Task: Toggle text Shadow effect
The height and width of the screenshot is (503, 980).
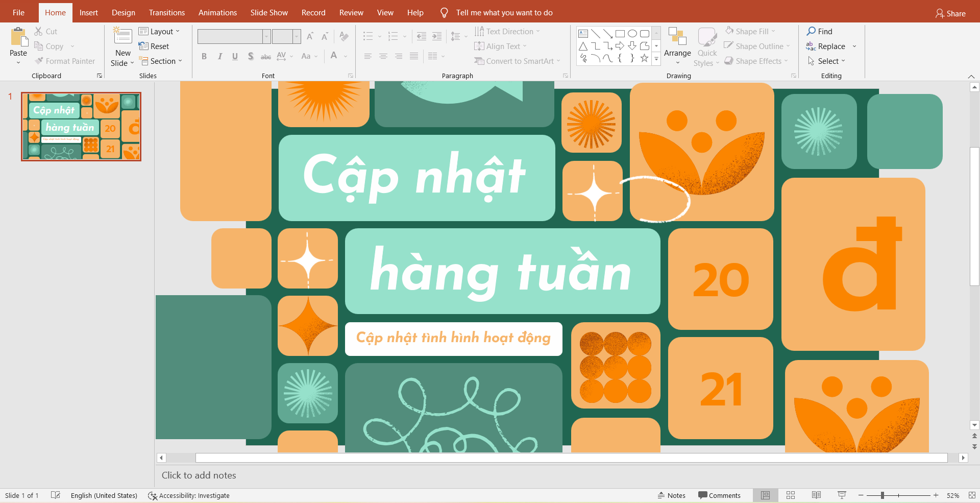Action: (251, 56)
